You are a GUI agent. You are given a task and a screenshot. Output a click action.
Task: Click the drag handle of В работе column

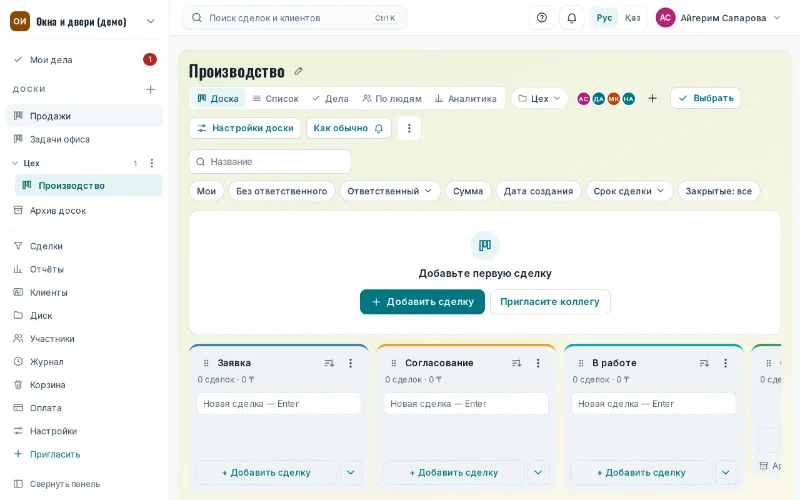pos(581,363)
